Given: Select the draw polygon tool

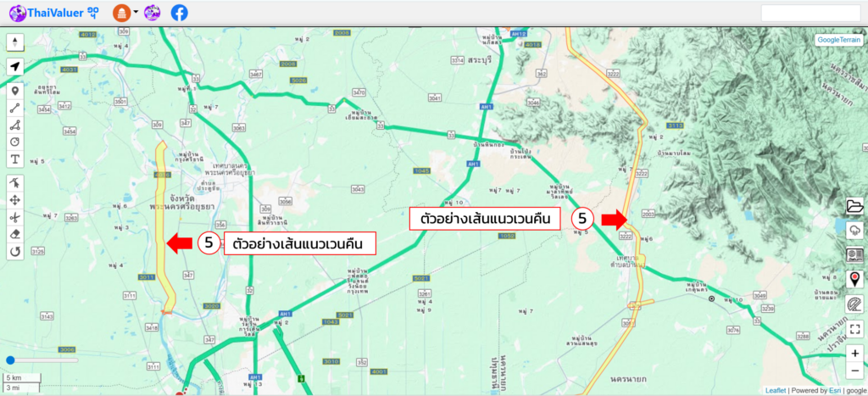Looking at the screenshot, I should (x=15, y=125).
